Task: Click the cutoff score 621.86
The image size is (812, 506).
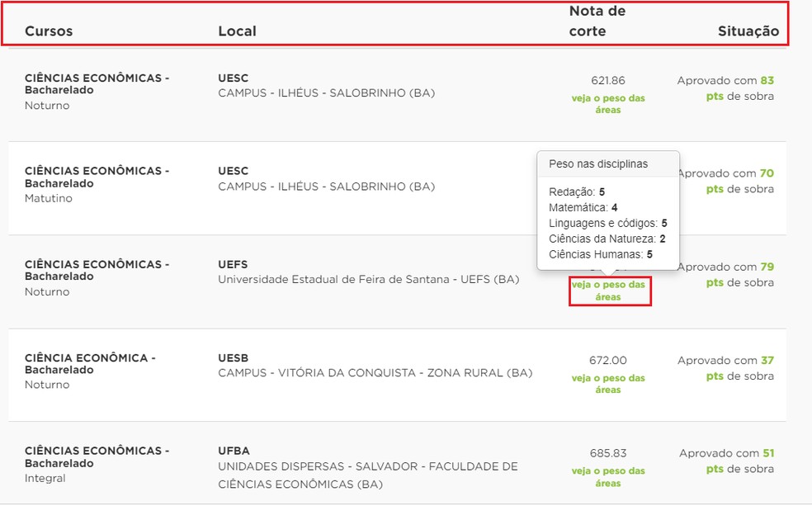Action: click(609, 81)
